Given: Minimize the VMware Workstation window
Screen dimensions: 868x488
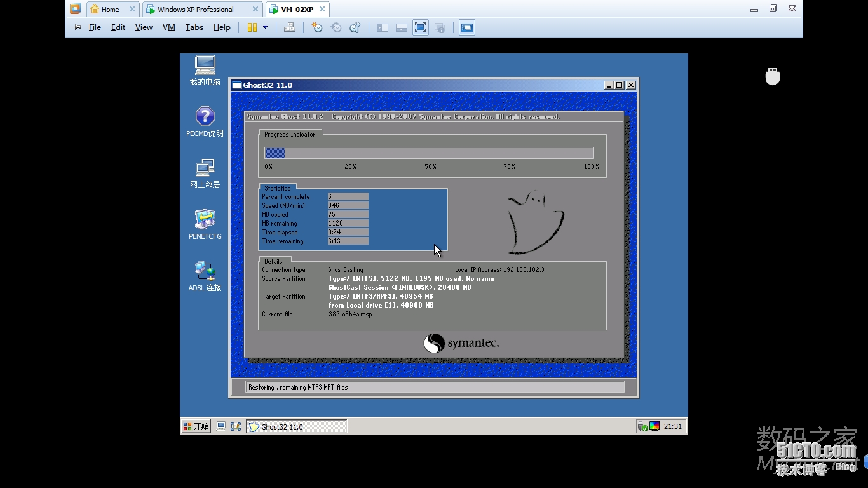Looking at the screenshot, I should pyautogui.click(x=754, y=9).
